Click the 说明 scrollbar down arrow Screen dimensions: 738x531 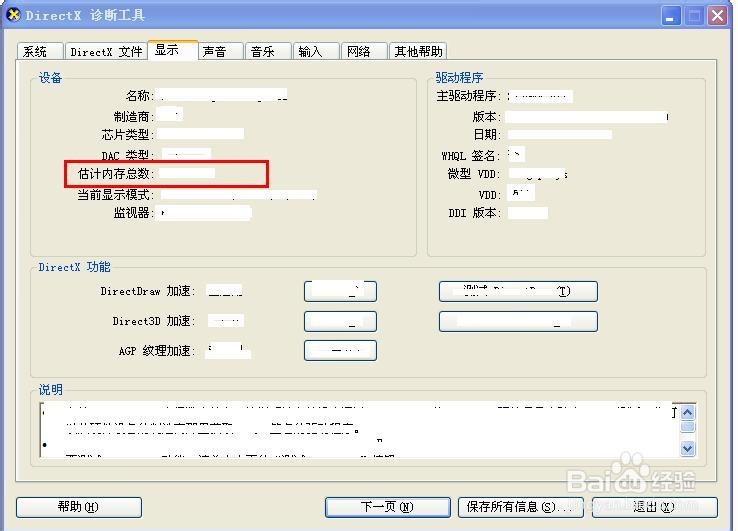688,448
